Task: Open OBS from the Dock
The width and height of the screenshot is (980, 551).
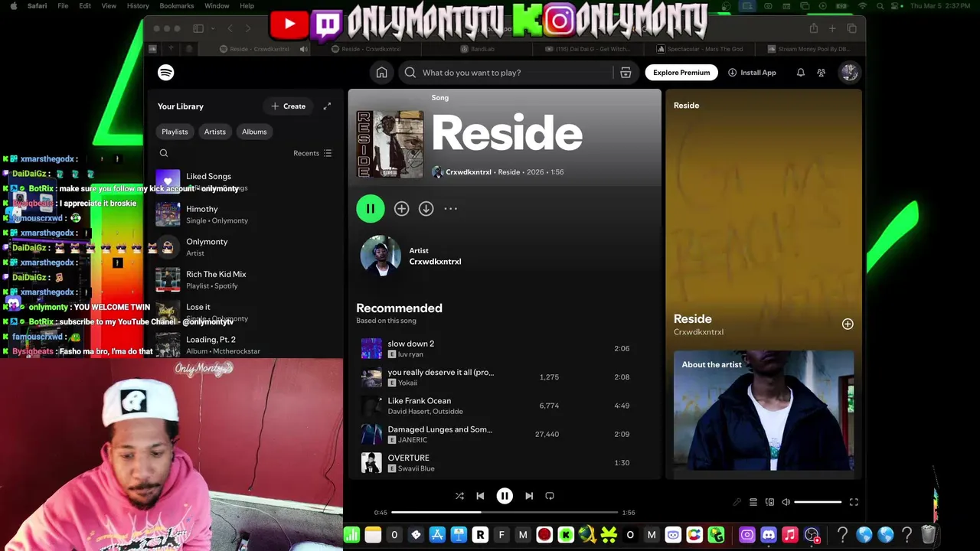Action: tap(812, 535)
